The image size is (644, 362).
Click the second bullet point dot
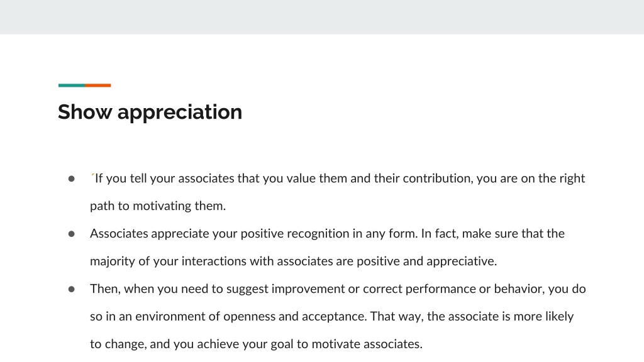(x=72, y=234)
